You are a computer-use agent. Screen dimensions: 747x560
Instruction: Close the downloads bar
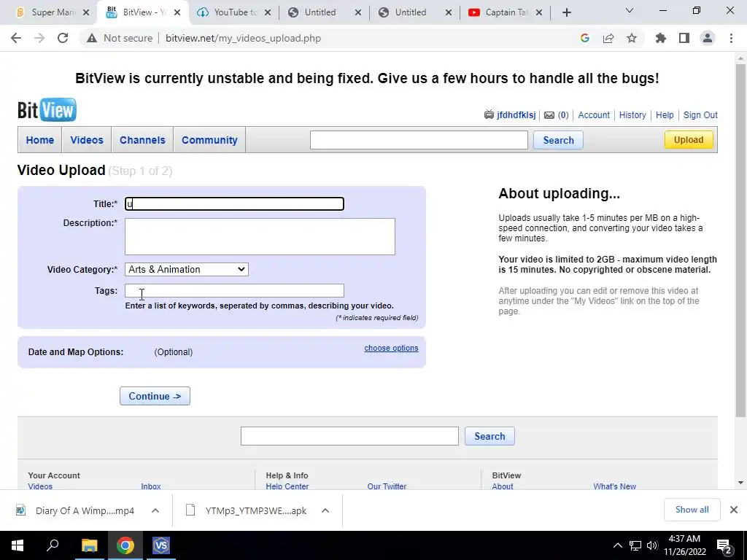734,510
